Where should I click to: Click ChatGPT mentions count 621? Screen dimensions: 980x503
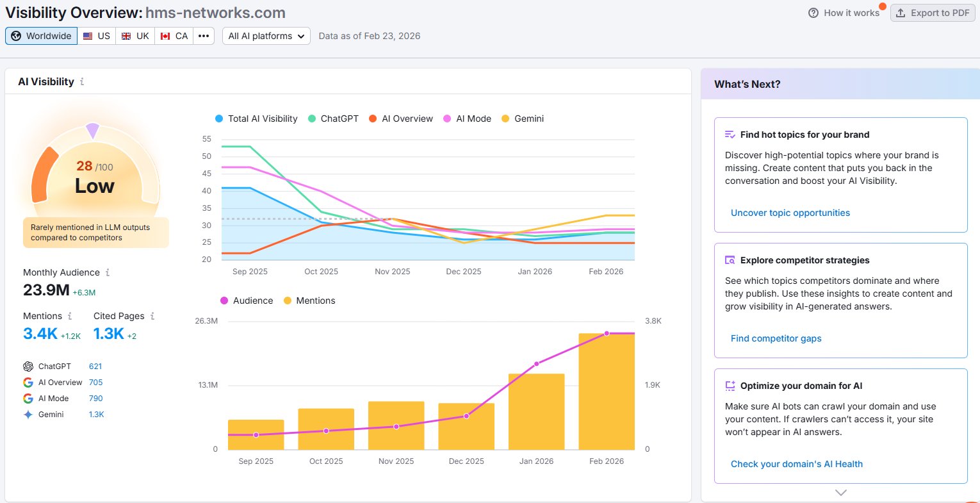pyautogui.click(x=95, y=367)
